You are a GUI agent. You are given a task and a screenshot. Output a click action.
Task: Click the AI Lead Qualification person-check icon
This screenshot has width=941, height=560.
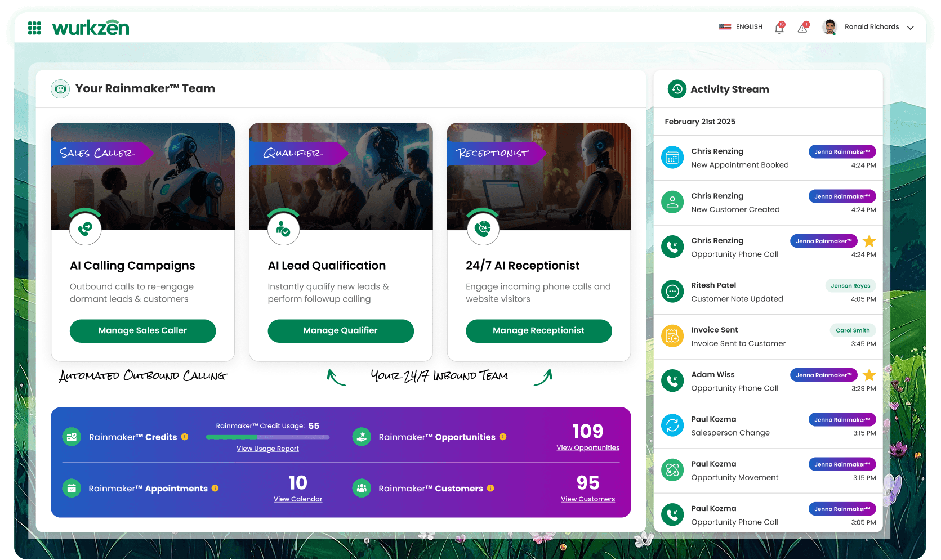[284, 229]
